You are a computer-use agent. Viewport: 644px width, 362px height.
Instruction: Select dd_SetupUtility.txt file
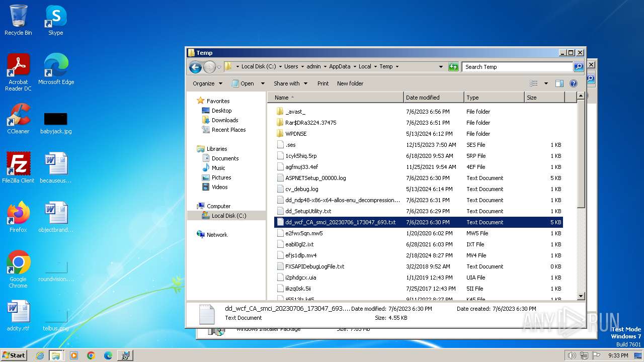pyautogui.click(x=419, y=211)
